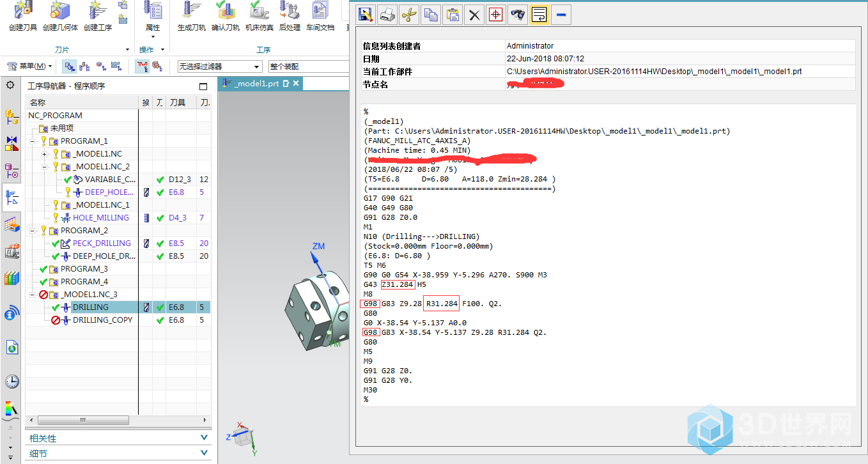
Task: Toggle the in-process workpiece display button
Action: pos(157,66)
